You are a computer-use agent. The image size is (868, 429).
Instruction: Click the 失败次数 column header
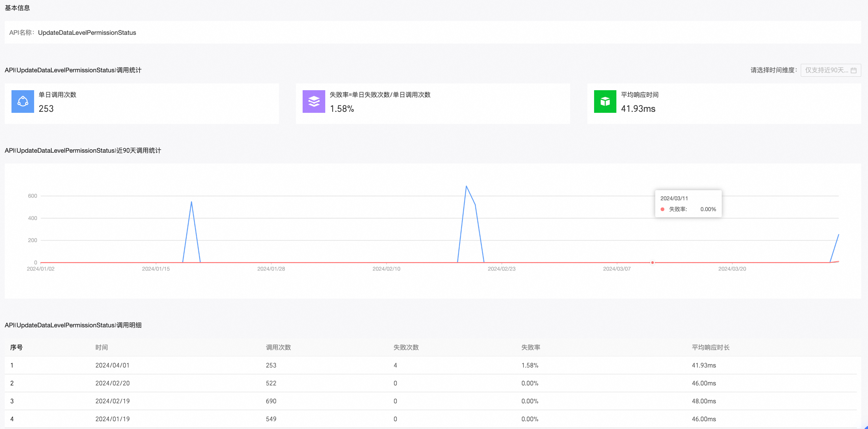[x=406, y=347]
